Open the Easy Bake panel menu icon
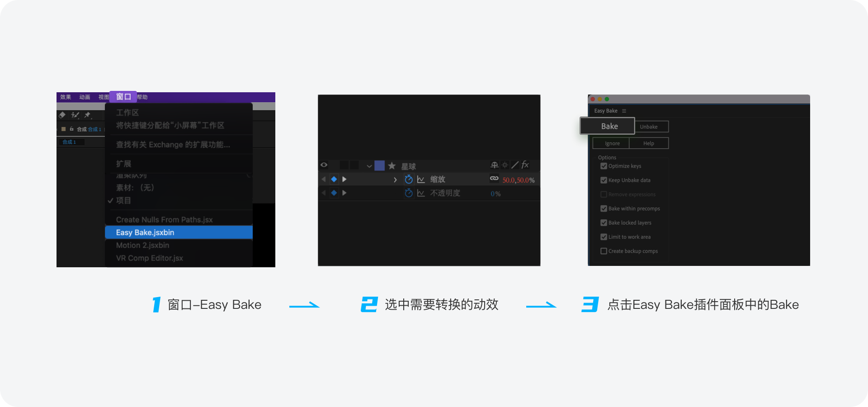This screenshot has height=407, width=868. [x=624, y=111]
